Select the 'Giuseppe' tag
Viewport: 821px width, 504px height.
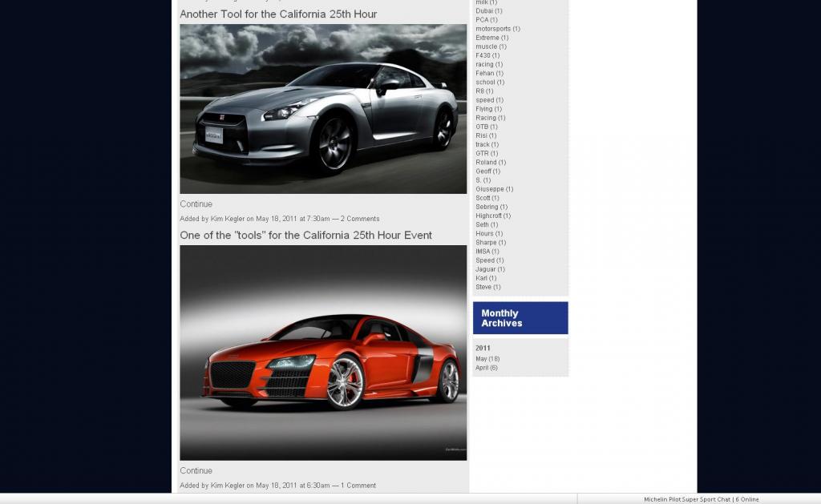(x=489, y=189)
